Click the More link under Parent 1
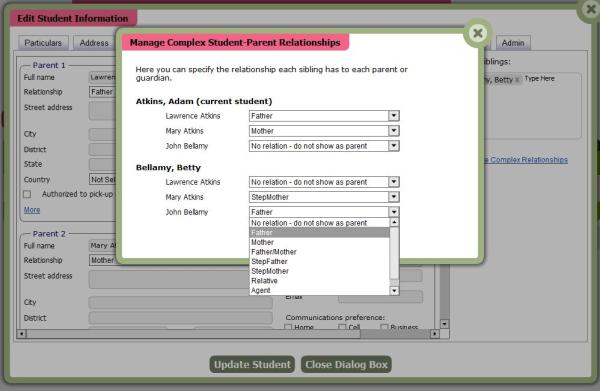 click(32, 210)
